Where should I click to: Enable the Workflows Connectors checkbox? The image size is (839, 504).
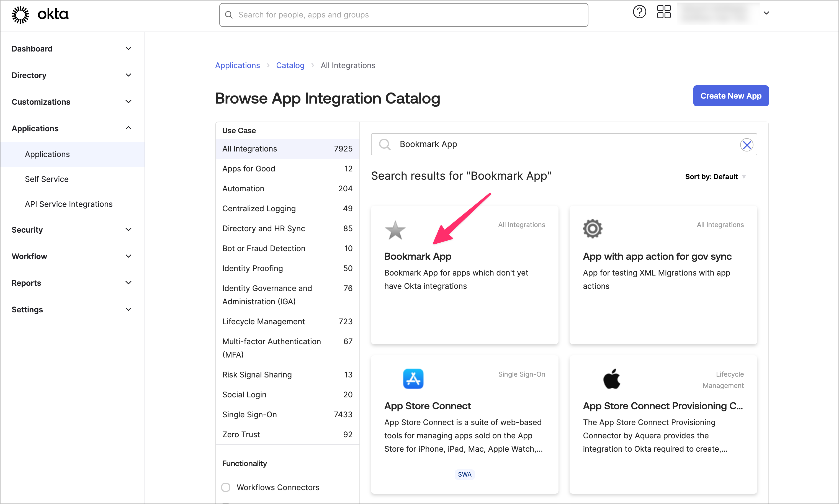226,487
